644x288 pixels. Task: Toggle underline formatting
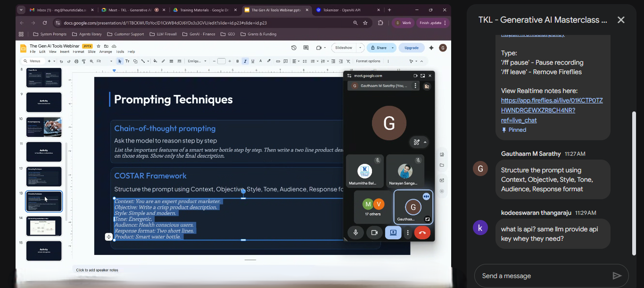(x=253, y=61)
